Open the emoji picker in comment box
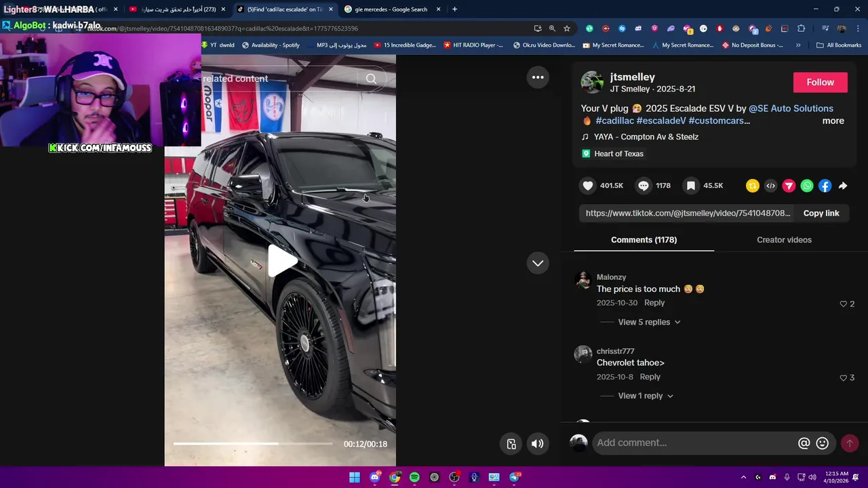The width and height of the screenshot is (868, 488). point(823,443)
